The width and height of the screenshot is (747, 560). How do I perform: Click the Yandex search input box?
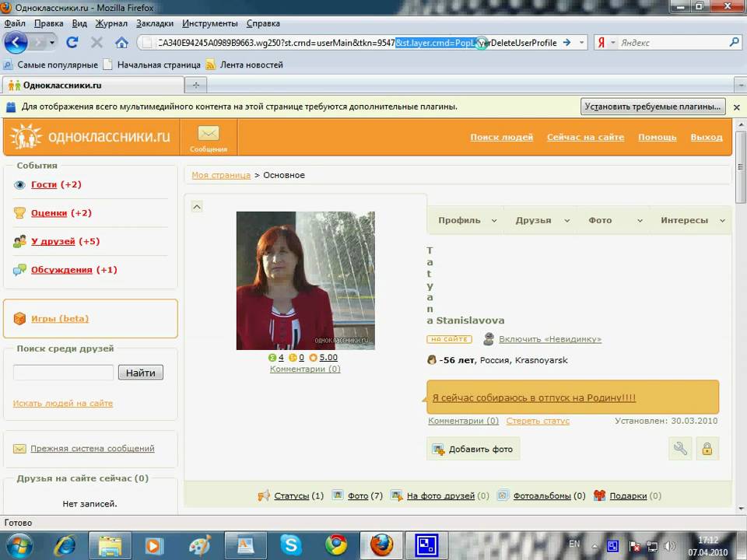coord(672,42)
